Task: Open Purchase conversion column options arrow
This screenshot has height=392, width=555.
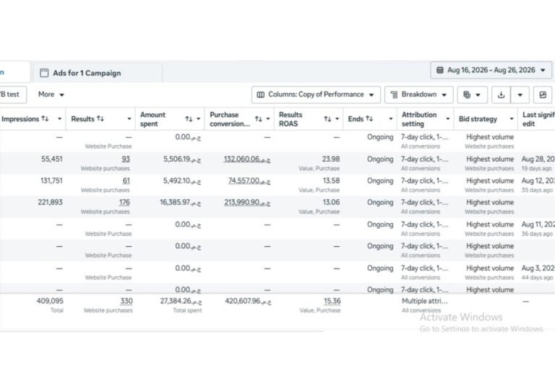Action: pos(268,119)
